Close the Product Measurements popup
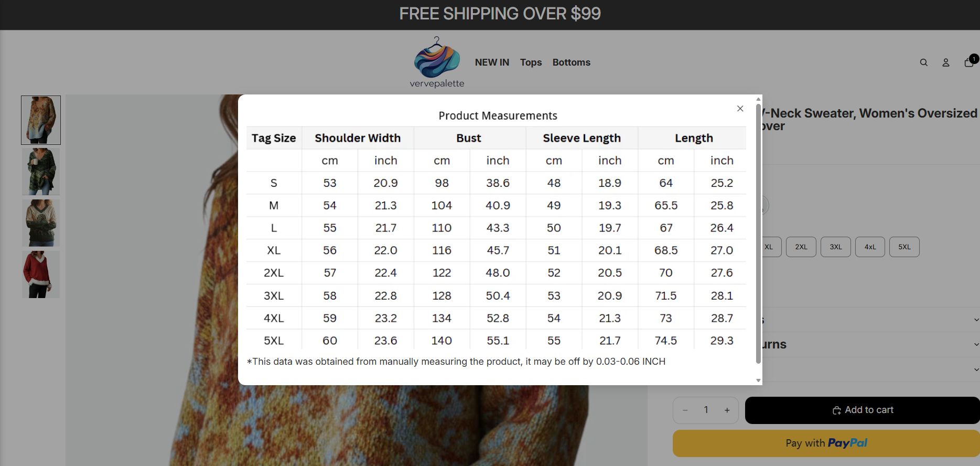Viewport: 980px width, 466px height. coord(740,109)
